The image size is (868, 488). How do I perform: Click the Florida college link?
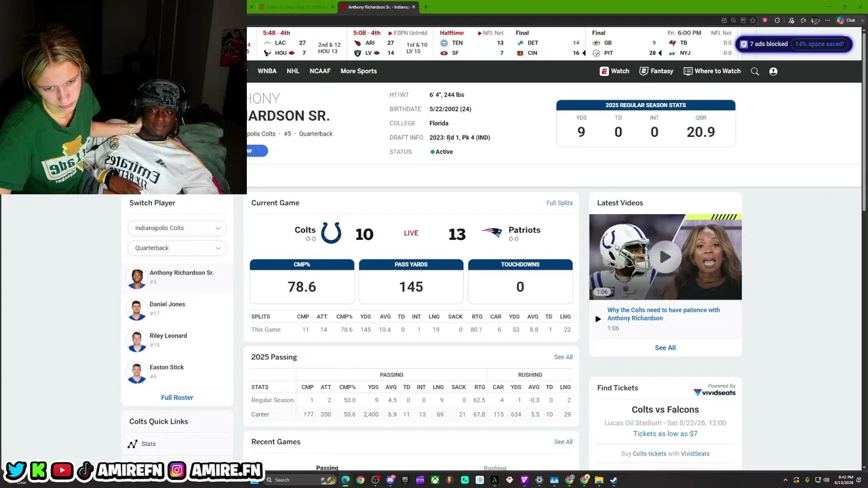pos(439,123)
